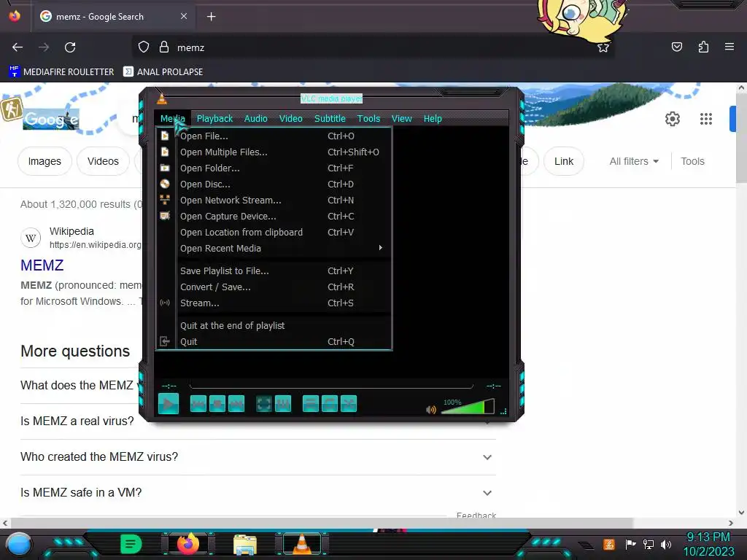Click the VLC green volume slider
This screenshot has width=747, height=560.
(x=468, y=407)
